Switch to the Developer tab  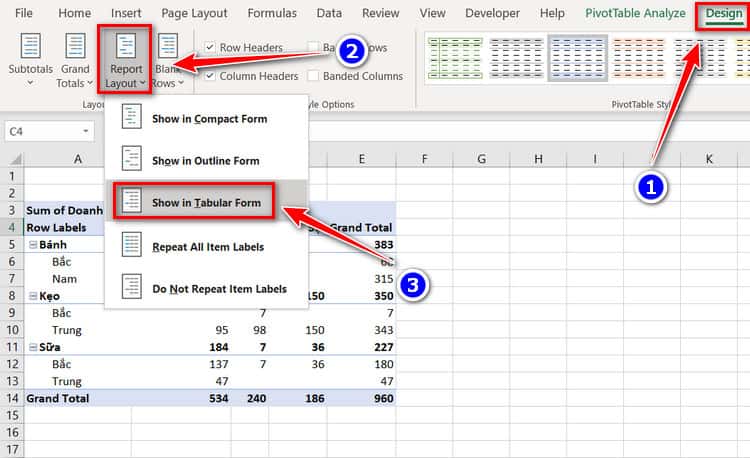tap(492, 13)
